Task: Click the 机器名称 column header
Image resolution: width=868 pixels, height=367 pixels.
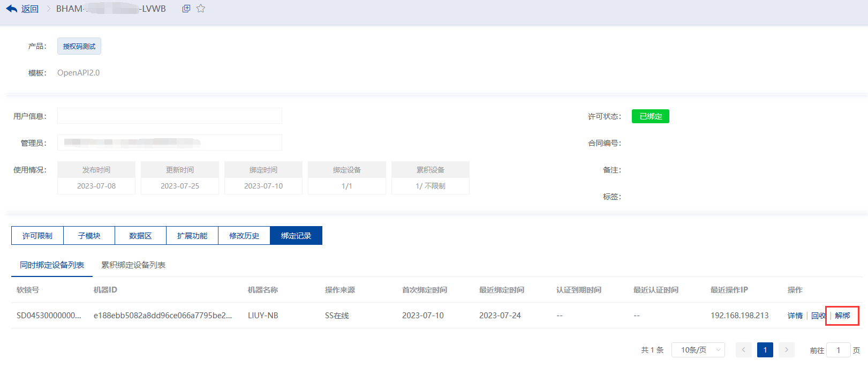Action: (x=263, y=290)
